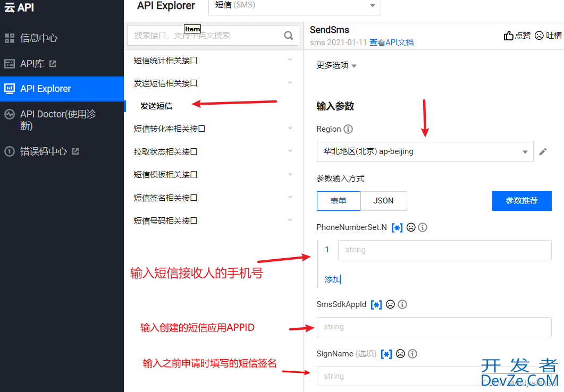Focus the SmsSdkAppId string input
Screen dimensions: 564x392
[434, 327]
